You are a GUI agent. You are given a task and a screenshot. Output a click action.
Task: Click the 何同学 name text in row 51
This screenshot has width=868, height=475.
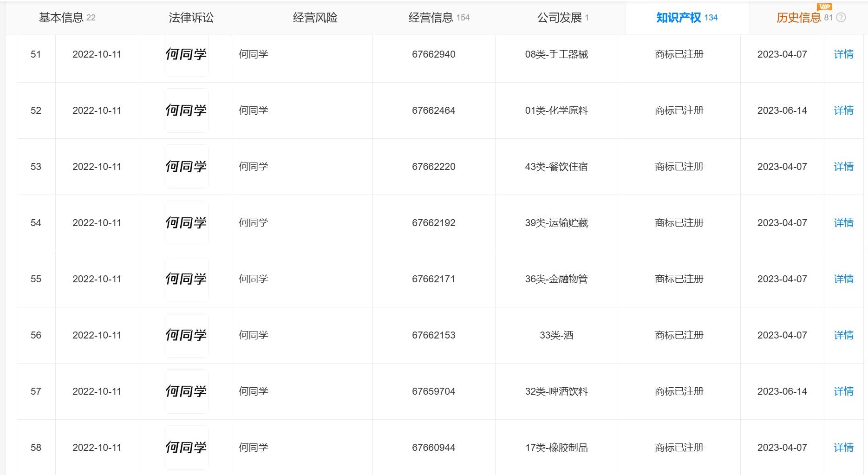pos(254,54)
